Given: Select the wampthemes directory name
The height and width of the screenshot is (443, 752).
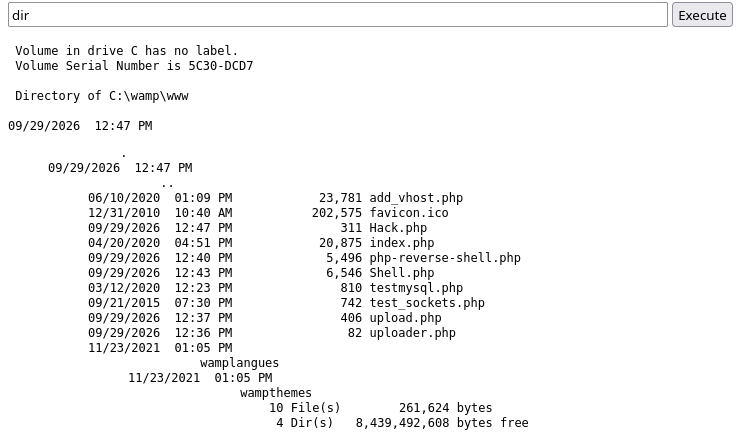Looking at the screenshot, I should [x=276, y=393].
